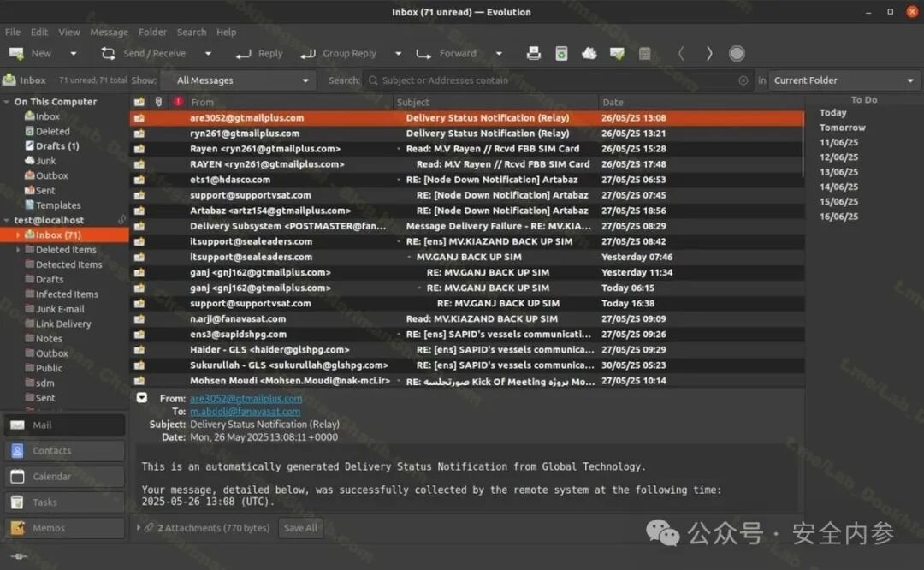Select Drafts (1) folder
The height and width of the screenshot is (570, 924).
52,145
